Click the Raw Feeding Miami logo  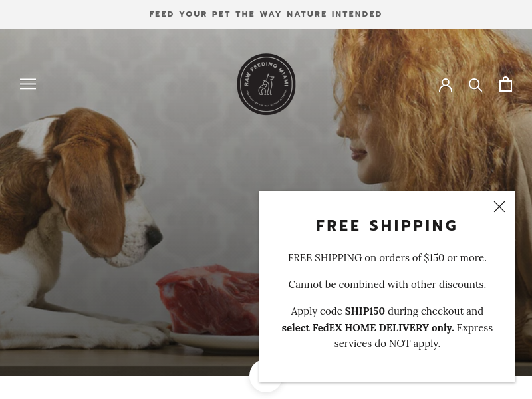[266, 84]
